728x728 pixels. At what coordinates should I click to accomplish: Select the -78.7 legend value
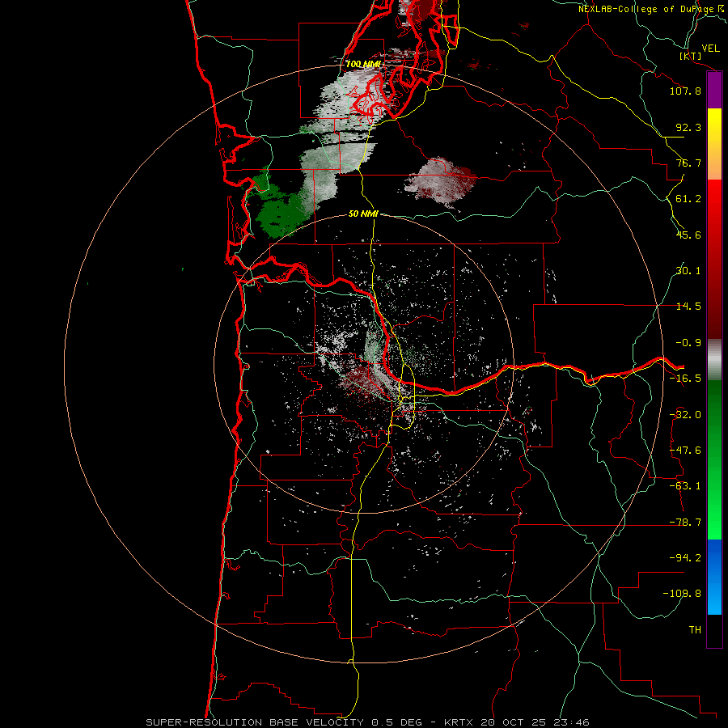[x=685, y=523]
